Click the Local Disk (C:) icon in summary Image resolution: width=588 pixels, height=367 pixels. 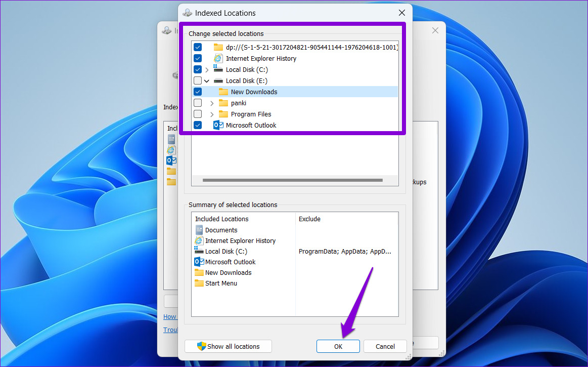click(199, 252)
